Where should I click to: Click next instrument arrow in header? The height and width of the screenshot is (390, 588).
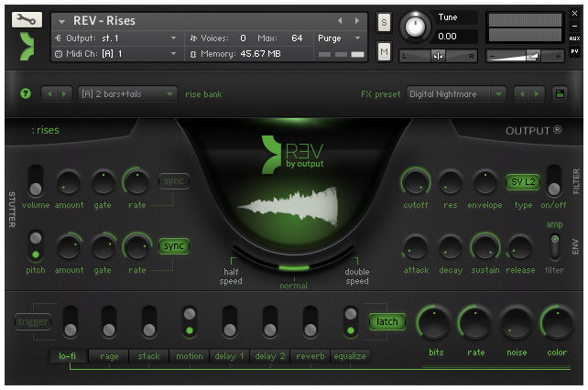click(357, 21)
